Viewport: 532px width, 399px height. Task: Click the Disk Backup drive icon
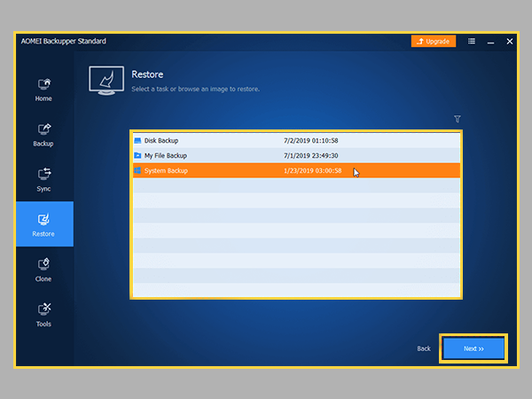click(x=137, y=140)
